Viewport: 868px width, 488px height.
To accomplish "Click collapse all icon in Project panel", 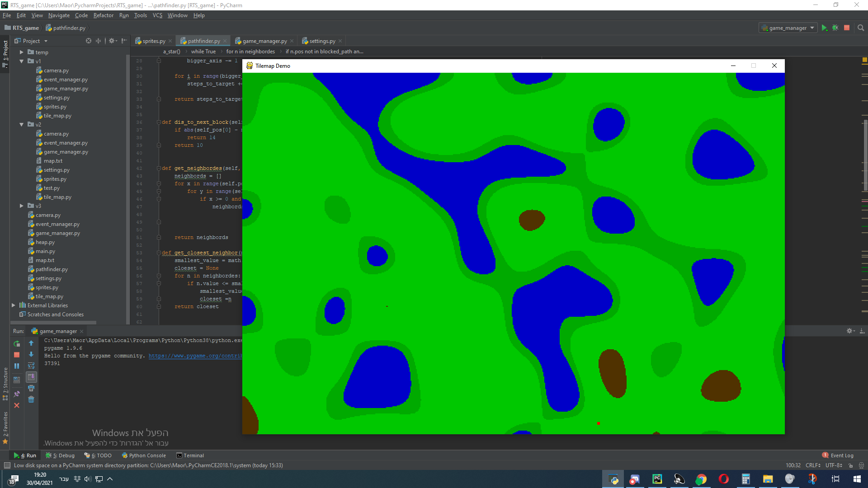I will [x=98, y=41].
